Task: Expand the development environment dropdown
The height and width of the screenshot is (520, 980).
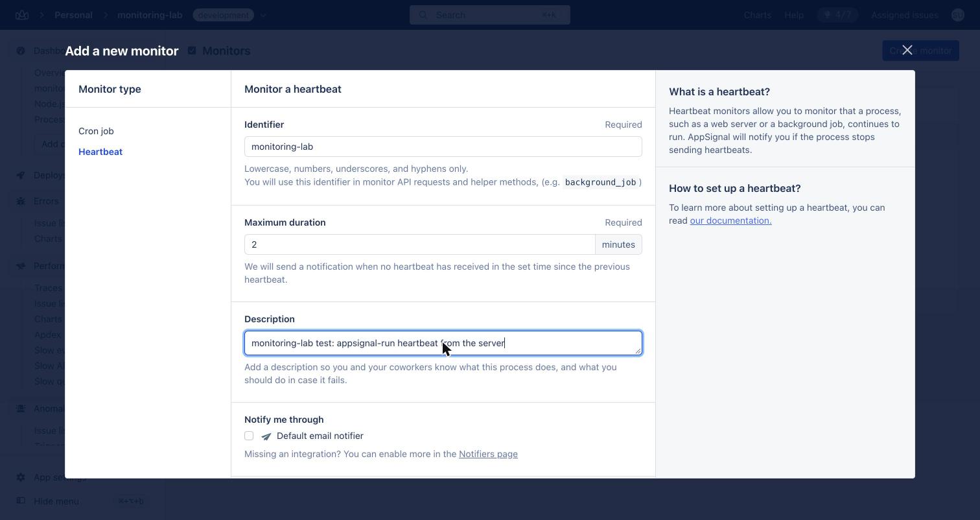Action: (263, 15)
